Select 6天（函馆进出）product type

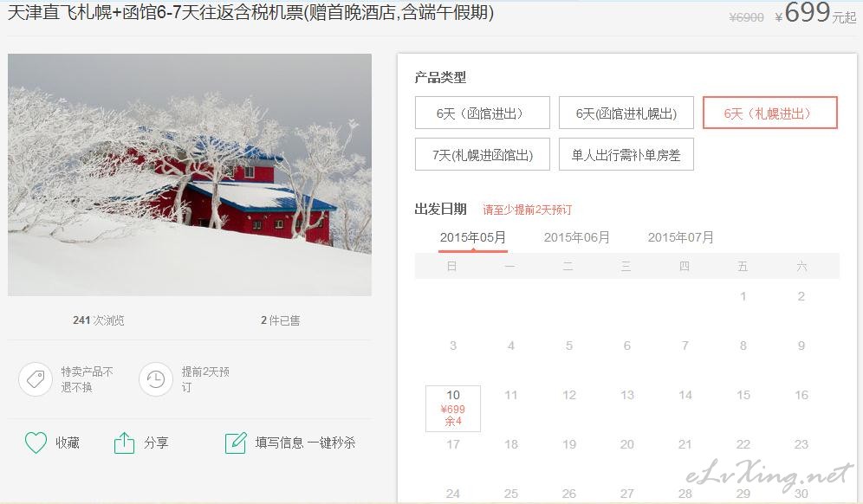pyautogui.click(x=482, y=113)
